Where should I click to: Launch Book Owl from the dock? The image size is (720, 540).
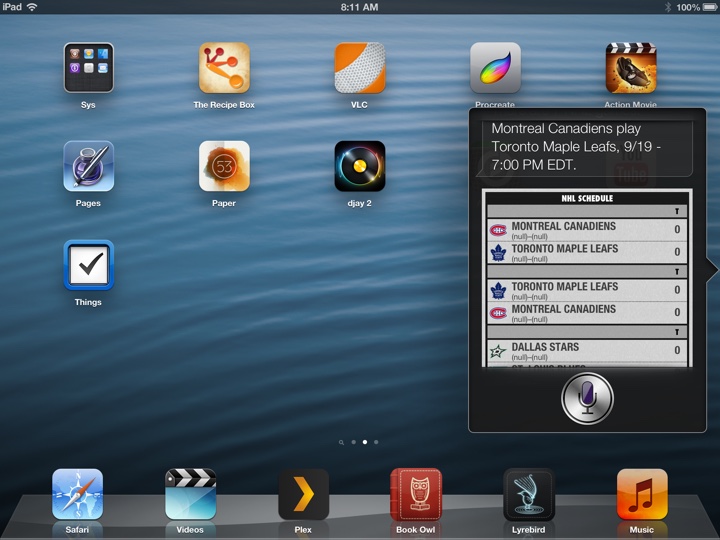point(416,494)
